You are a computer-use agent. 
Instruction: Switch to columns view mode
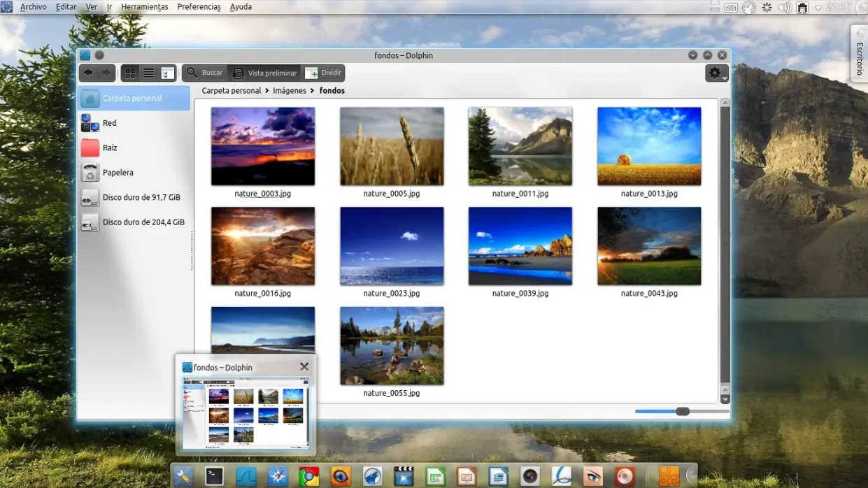[167, 73]
